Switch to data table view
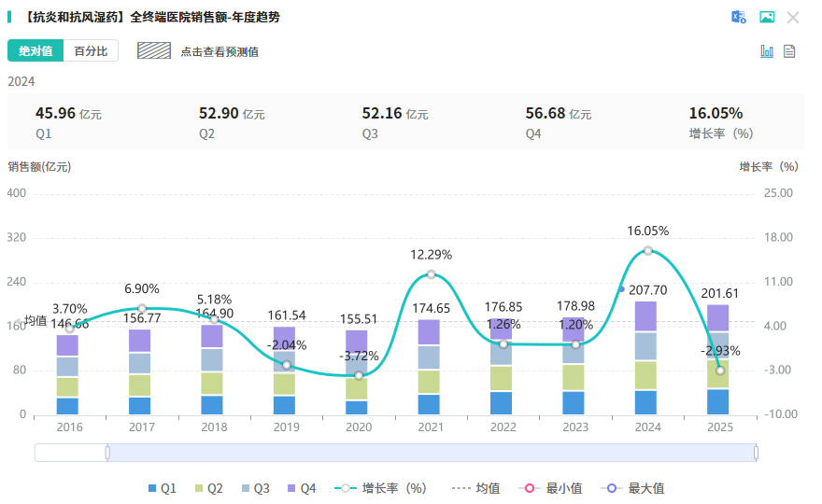The height and width of the screenshot is (504, 822). point(789,51)
